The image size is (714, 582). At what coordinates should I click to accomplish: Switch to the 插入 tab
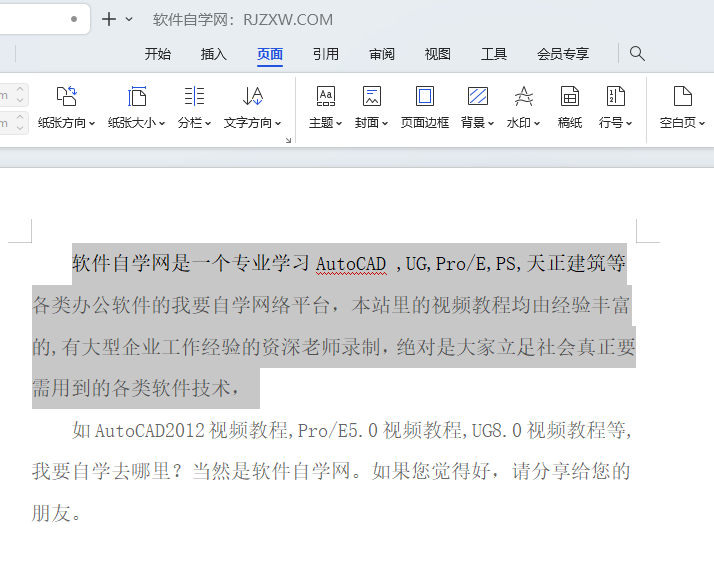point(214,54)
